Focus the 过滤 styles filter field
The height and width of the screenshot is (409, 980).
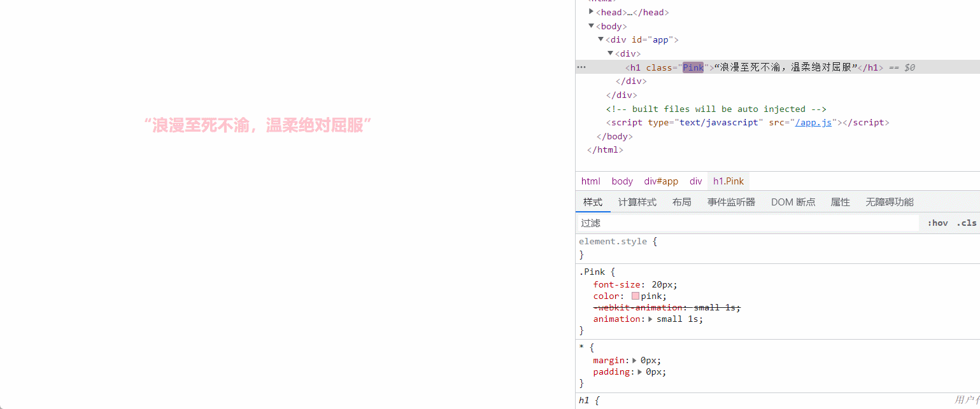coord(748,223)
